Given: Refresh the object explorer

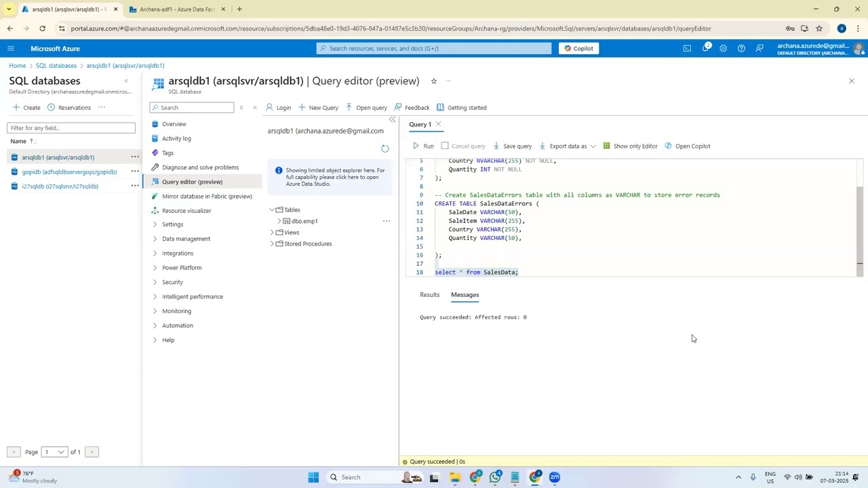Looking at the screenshot, I should point(385,149).
